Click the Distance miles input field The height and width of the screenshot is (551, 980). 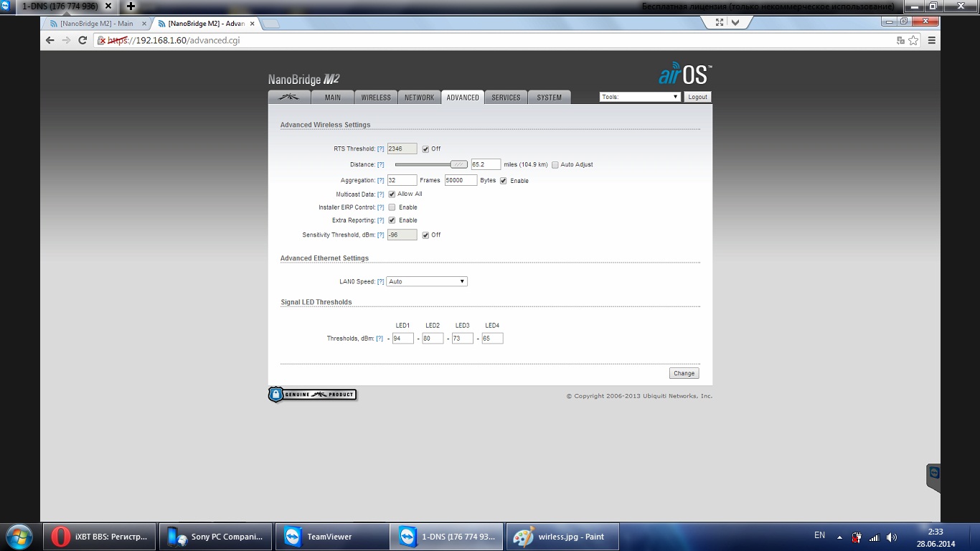pyautogui.click(x=486, y=164)
